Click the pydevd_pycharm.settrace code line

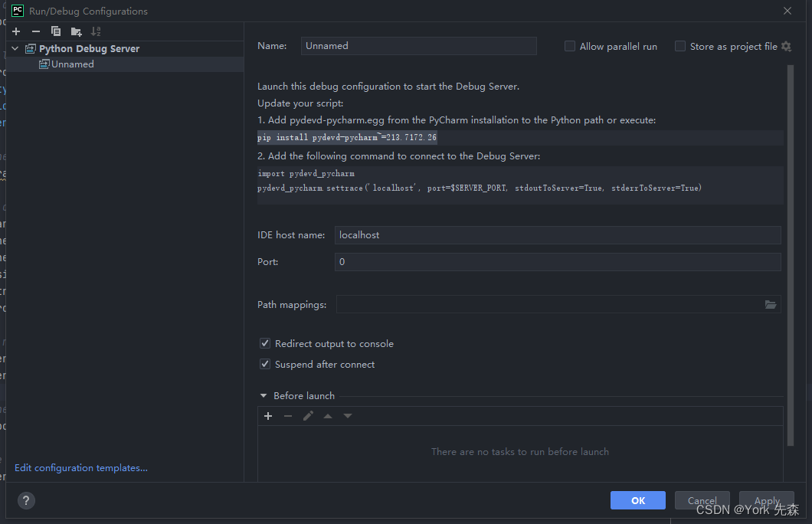coord(480,188)
